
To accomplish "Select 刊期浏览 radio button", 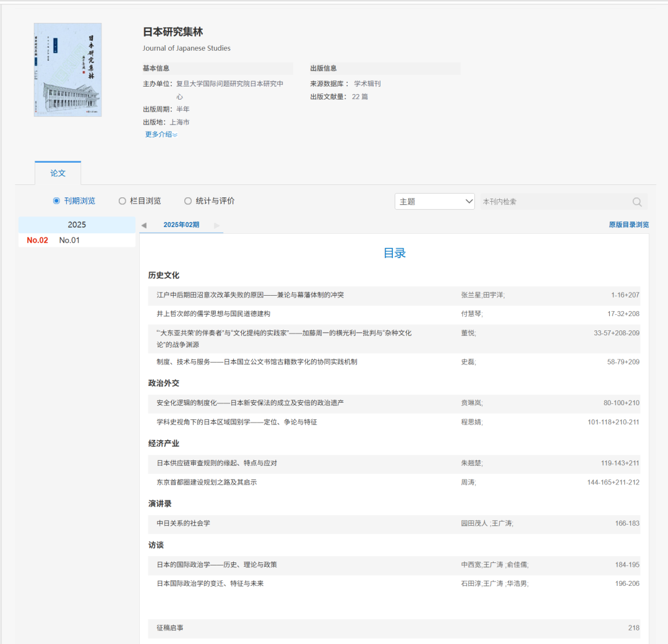I will pyautogui.click(x=56, y=200).
